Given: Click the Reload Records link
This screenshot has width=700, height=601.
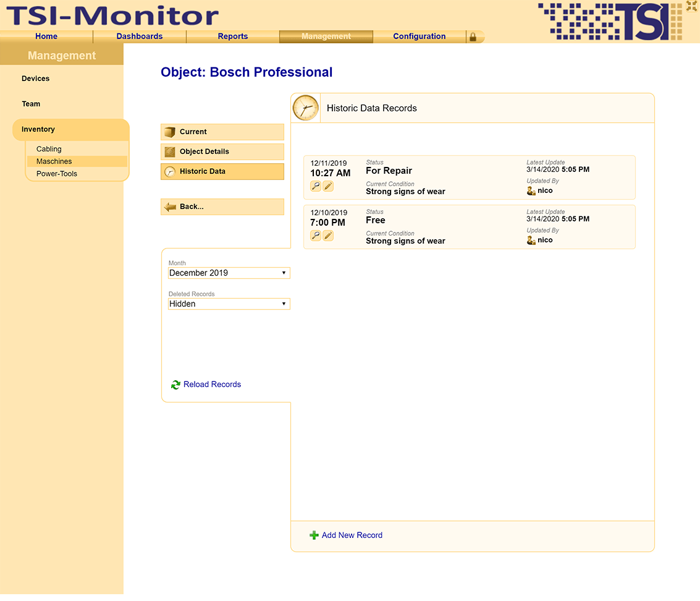Looking at the screenshot, I should point(212,385).
